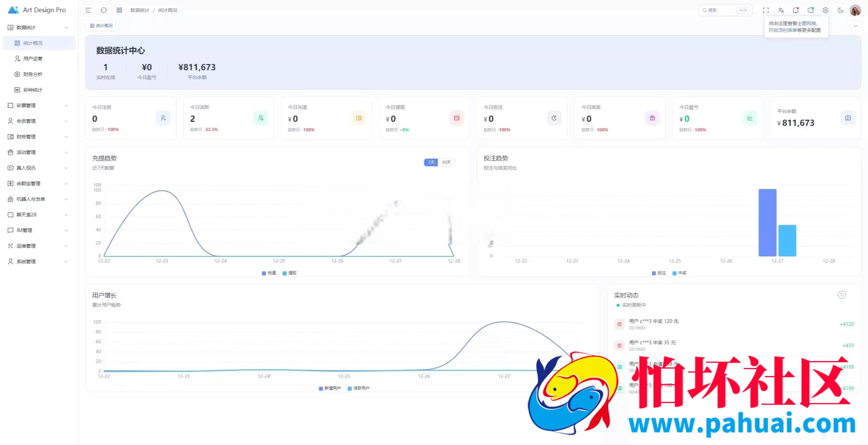Image resolution: width=868 pixels, height=445 pixels.
Task: Click the 今日盈亏 line chart icon
Action: pyautogui.click(x=750, y=118)
